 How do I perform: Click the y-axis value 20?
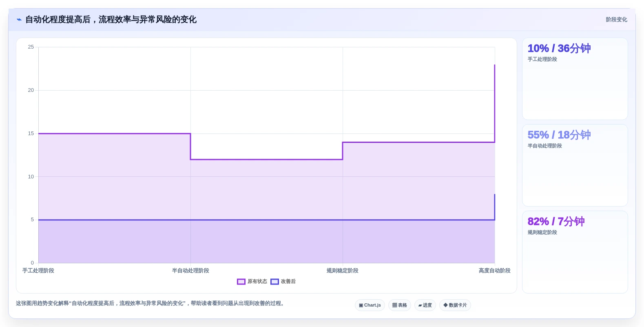point(31,90)
